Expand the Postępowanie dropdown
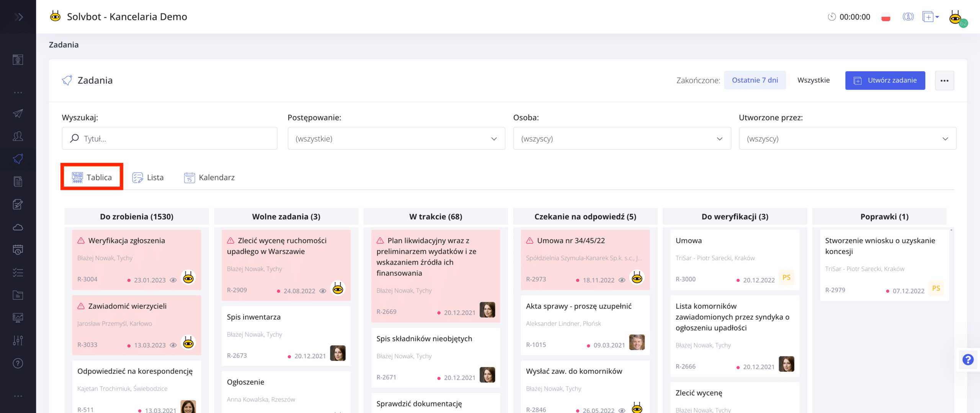The image size is (980, 413). [x=396, y=139]
